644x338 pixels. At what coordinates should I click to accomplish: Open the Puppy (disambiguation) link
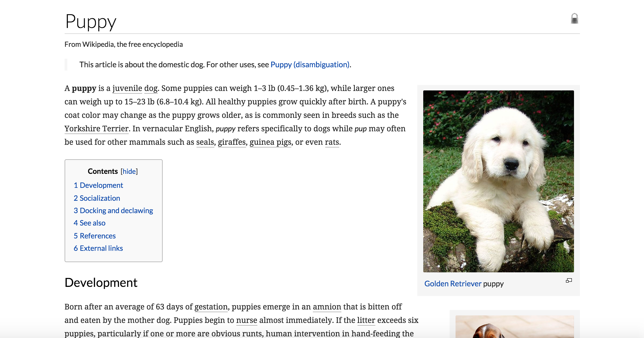click(310, 65)
